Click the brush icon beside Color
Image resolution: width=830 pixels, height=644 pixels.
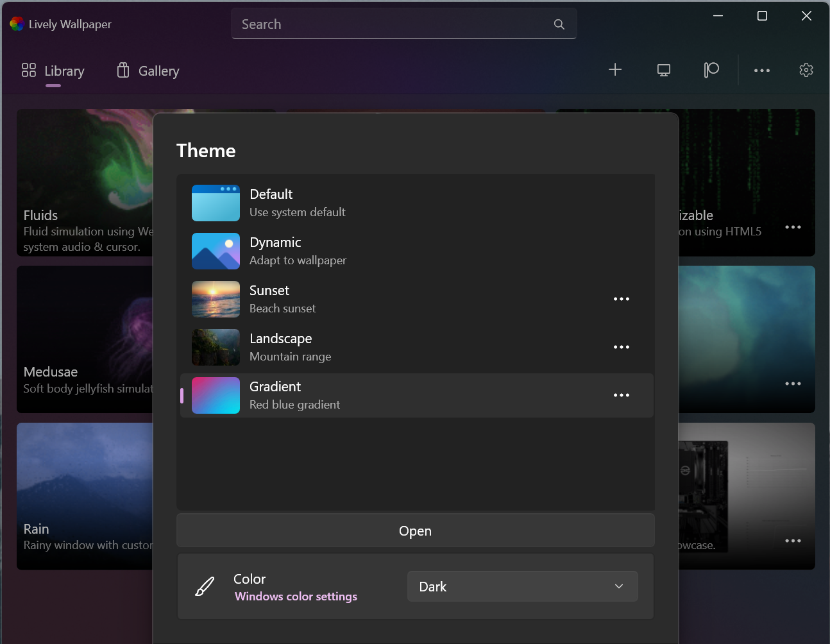click(x=205, y=586)
